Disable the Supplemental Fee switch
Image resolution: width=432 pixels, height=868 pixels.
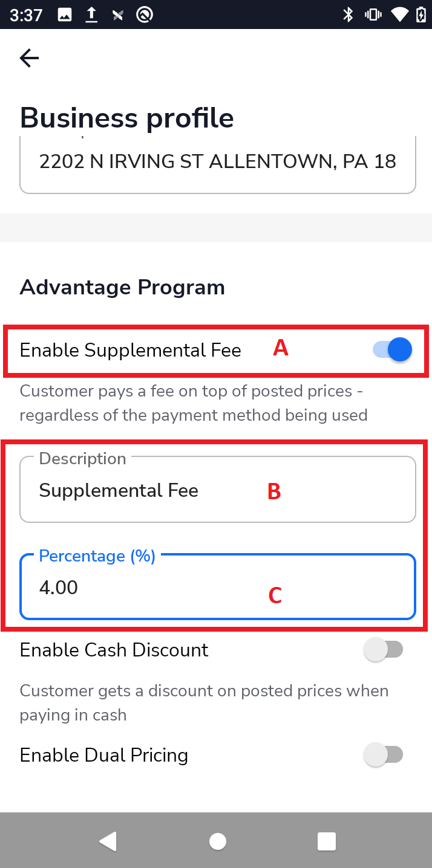[393, 349]
